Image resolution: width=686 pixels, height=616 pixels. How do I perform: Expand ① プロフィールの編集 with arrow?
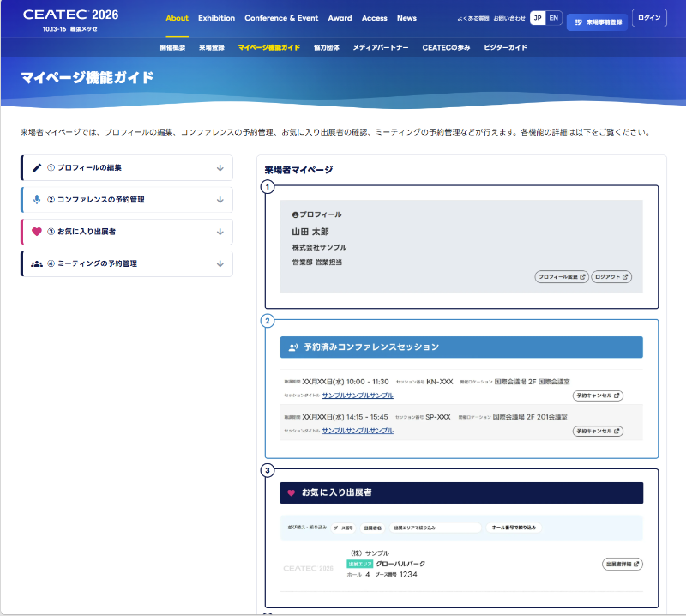pyautogui.click(x=220, y=167)
